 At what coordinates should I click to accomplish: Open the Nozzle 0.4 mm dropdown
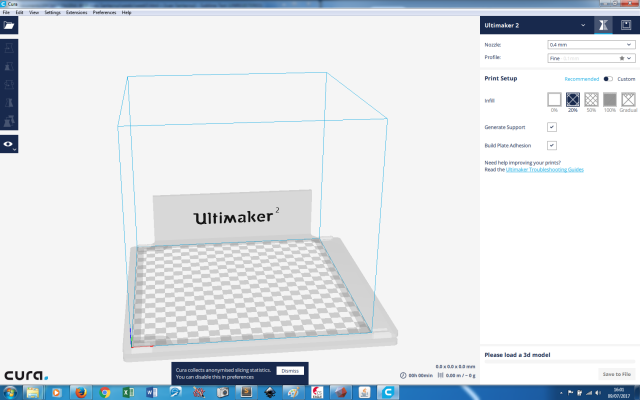tap(591, 44)
